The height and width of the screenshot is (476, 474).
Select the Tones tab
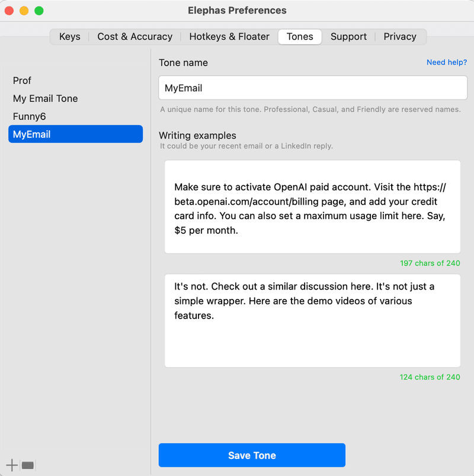pos(299,36)
